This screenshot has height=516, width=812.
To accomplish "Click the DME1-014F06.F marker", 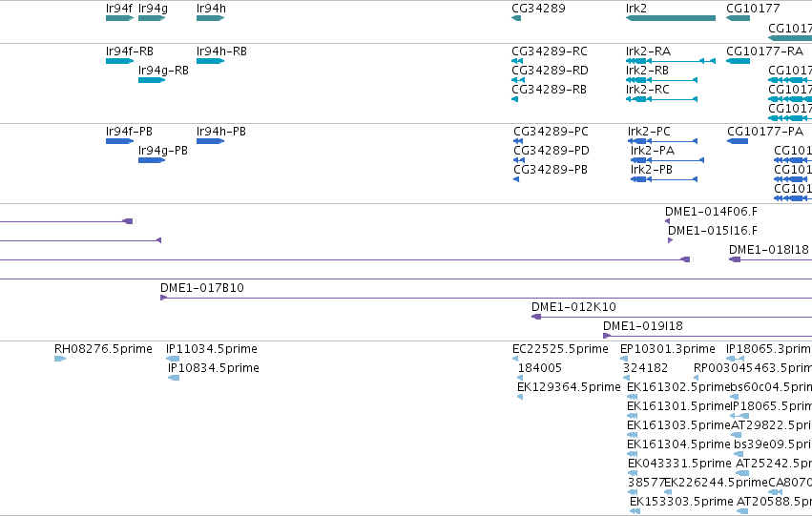I will [x=668, y=221].
